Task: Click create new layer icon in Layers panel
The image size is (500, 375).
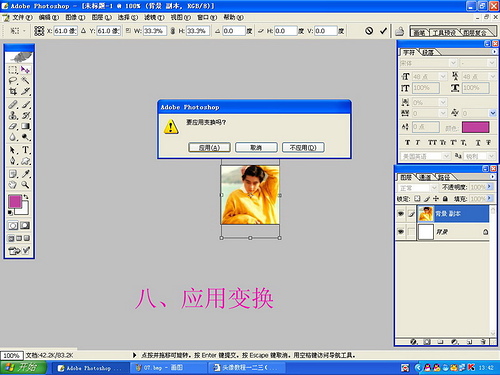Action: coord(469,342)
